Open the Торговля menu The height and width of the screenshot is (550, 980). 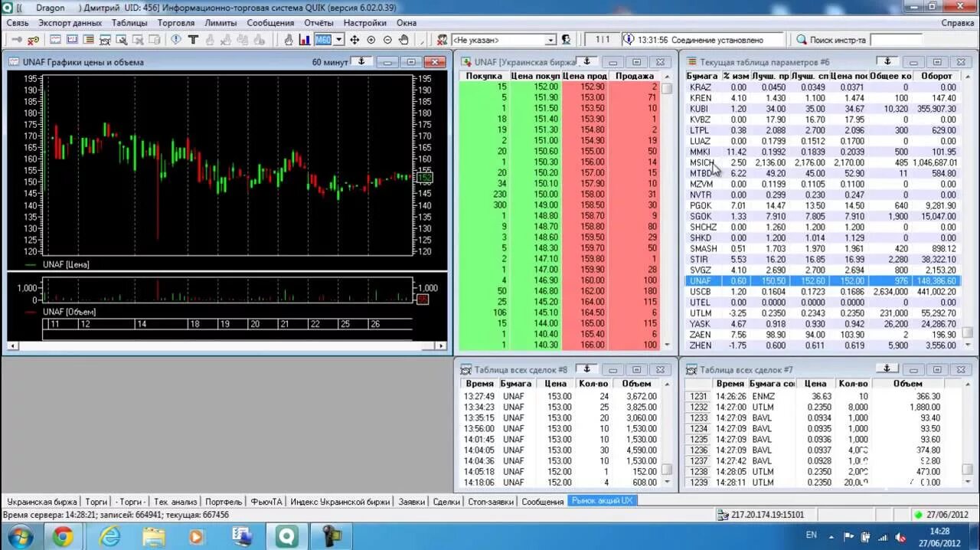coord(176,23)
